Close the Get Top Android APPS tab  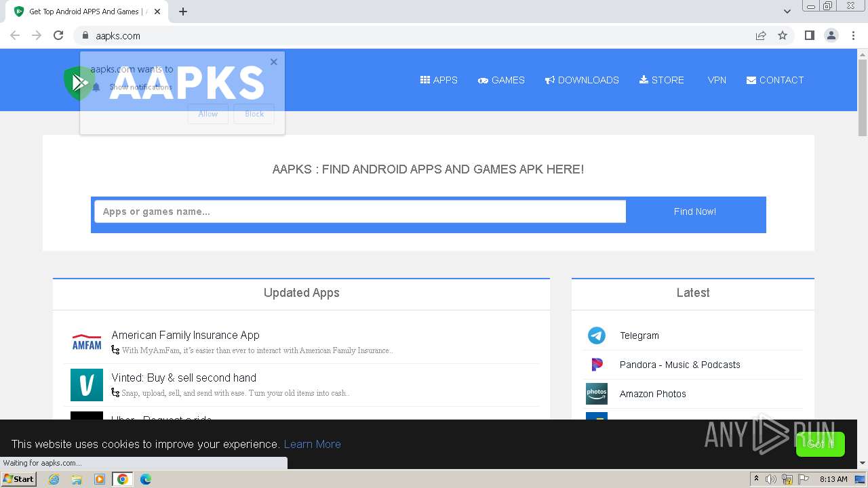[x=158, y=12]
